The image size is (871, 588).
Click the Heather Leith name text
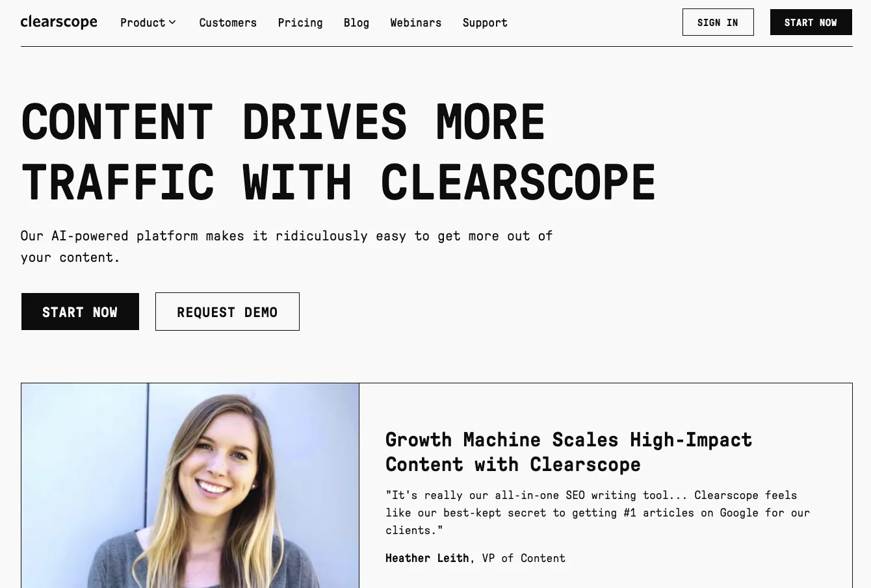(x=427, y=557)
